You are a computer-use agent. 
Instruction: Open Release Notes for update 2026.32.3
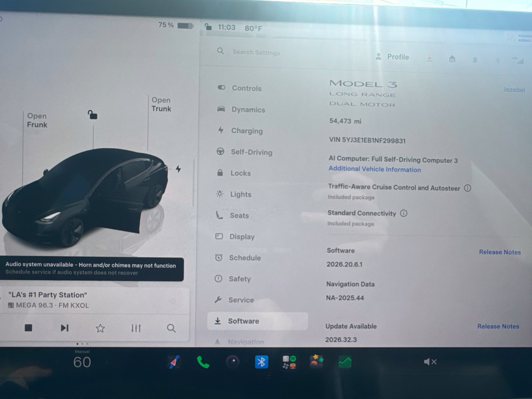point(498,326)
